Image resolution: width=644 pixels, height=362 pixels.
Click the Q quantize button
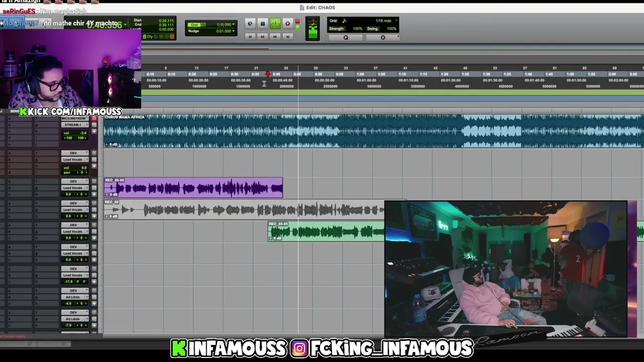click(x=346, y=38)
